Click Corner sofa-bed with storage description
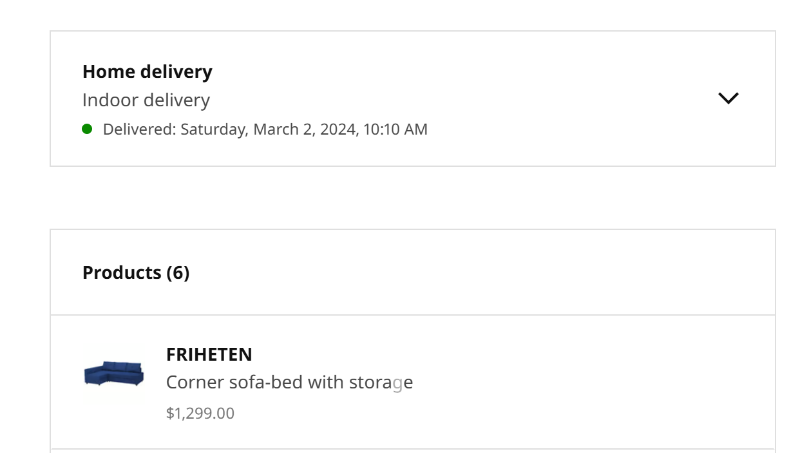This screenshot has width=800, height=453. 289,383
